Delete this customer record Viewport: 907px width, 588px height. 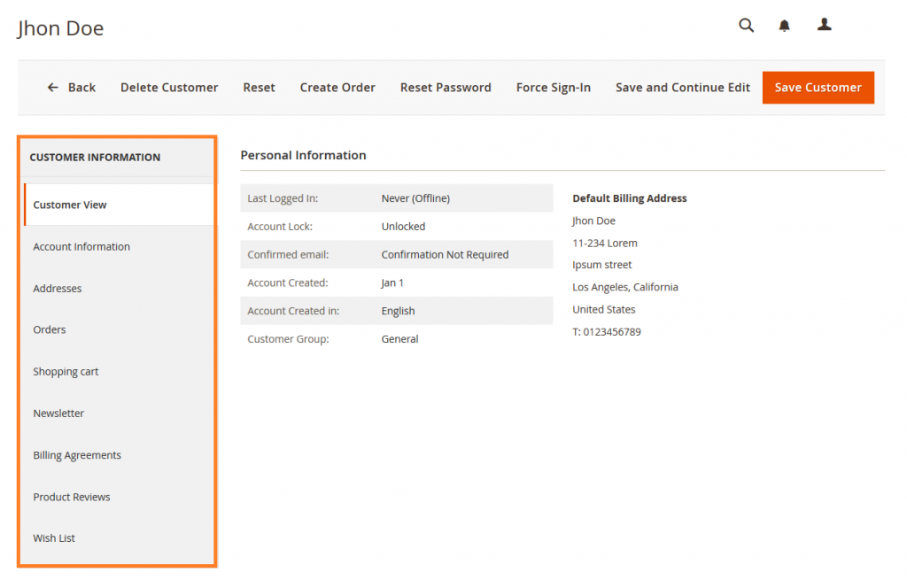coord(169,87)
